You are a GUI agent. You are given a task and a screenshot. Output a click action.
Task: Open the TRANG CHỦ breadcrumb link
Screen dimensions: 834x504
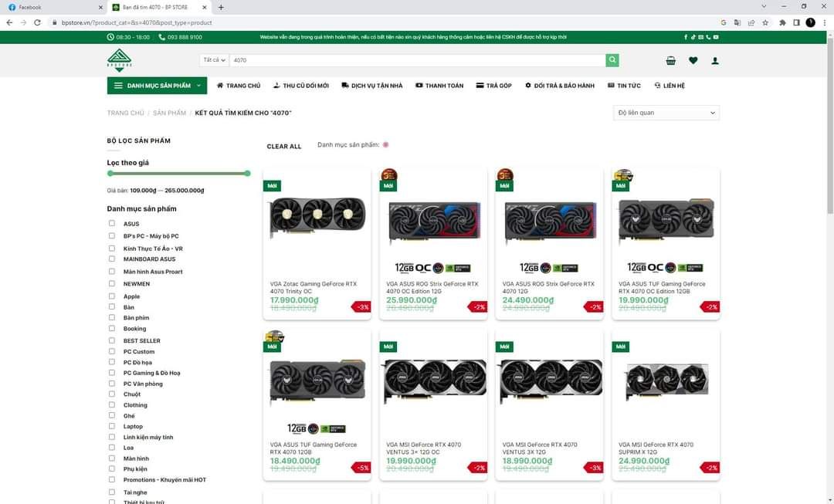(x=125, y=113)
